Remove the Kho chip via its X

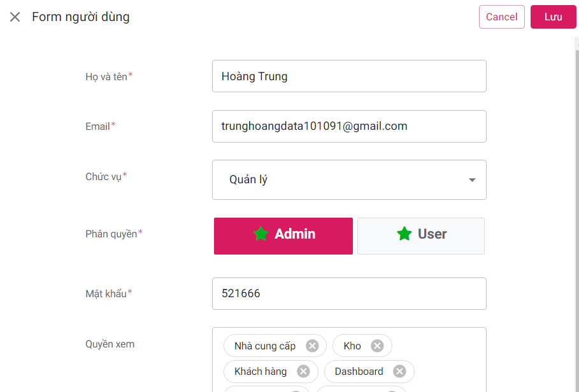point(378,346)
